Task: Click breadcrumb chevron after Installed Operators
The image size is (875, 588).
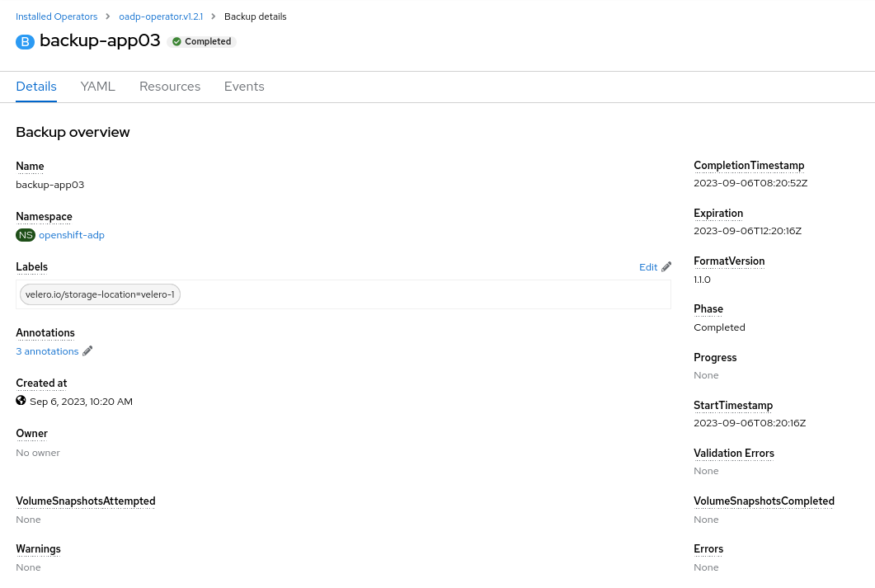Action: point(108,16)
